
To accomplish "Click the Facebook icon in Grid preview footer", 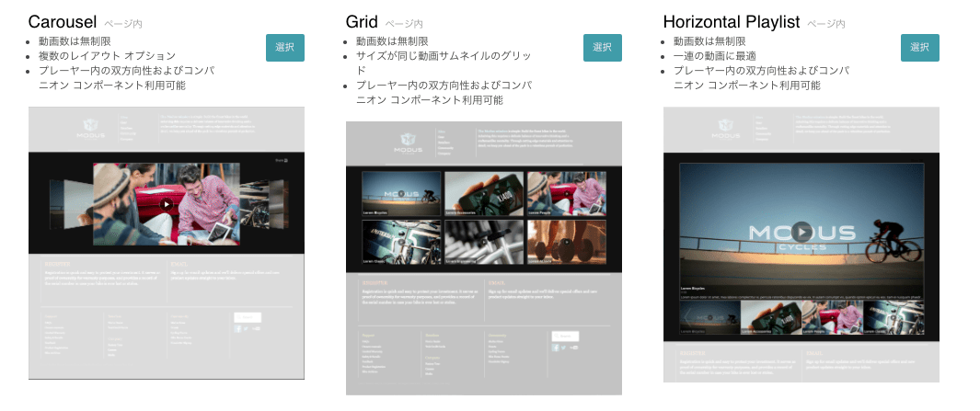I will (555, 348).
